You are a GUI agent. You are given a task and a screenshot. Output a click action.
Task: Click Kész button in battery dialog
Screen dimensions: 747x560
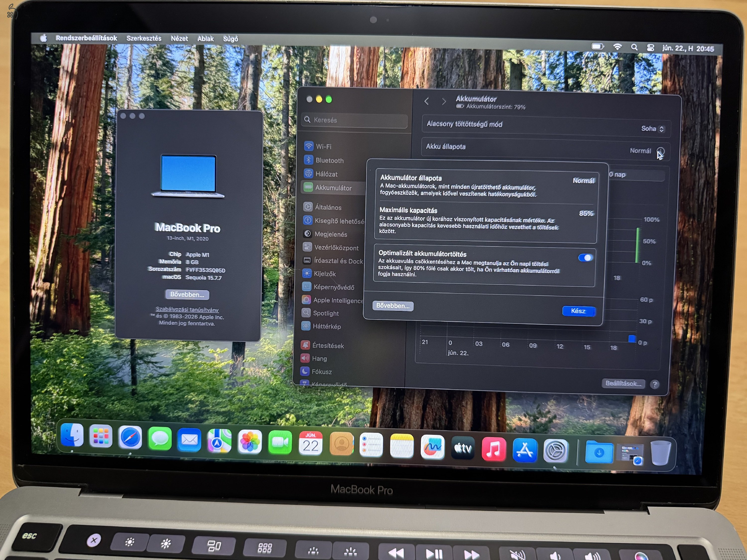[578, 311]
